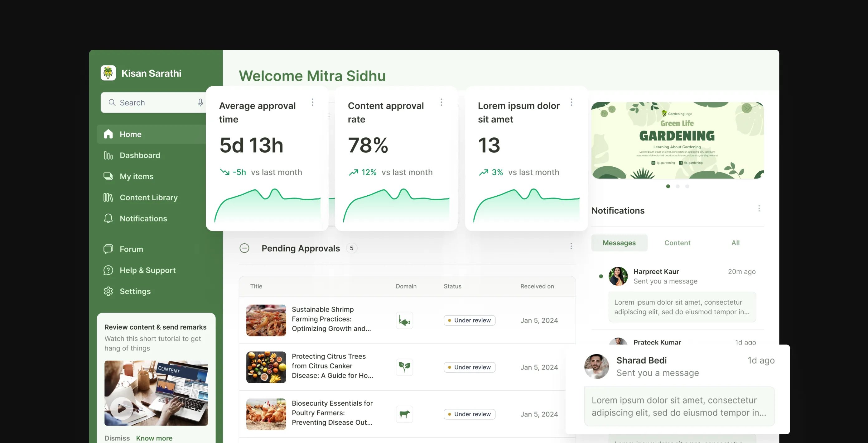868x443 pixels.
Task: Click the upward trend arrow beside 12%
Action: click(x=353, y=172)
